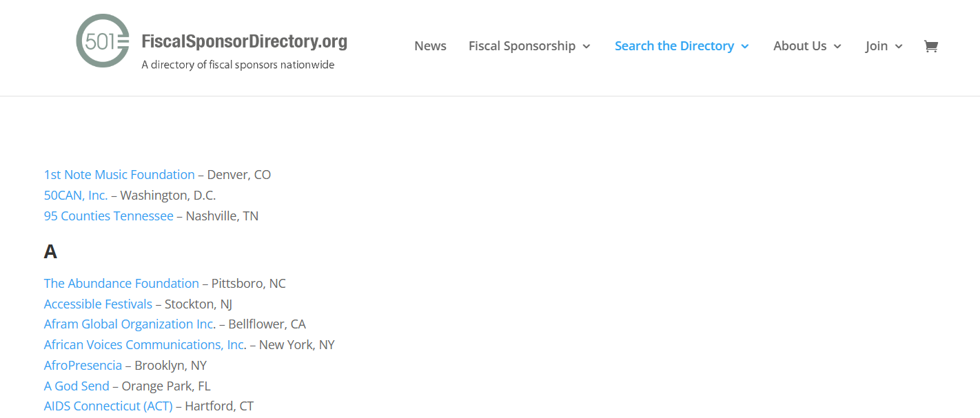Open the 1st Note Music Foundation link
This screenshot has width=980, height=418.
[x=119, y=174]
